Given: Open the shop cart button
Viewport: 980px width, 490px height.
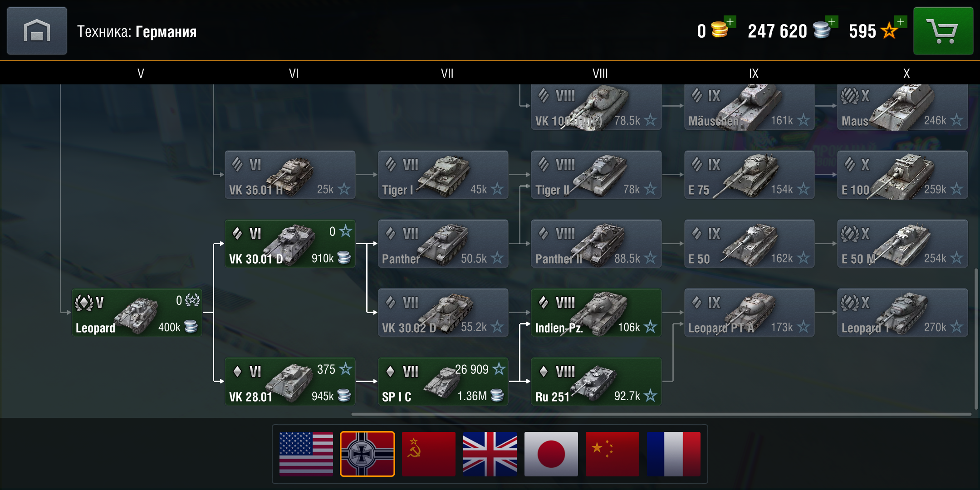Looking at the screenshot, I should tap(943, 31).
